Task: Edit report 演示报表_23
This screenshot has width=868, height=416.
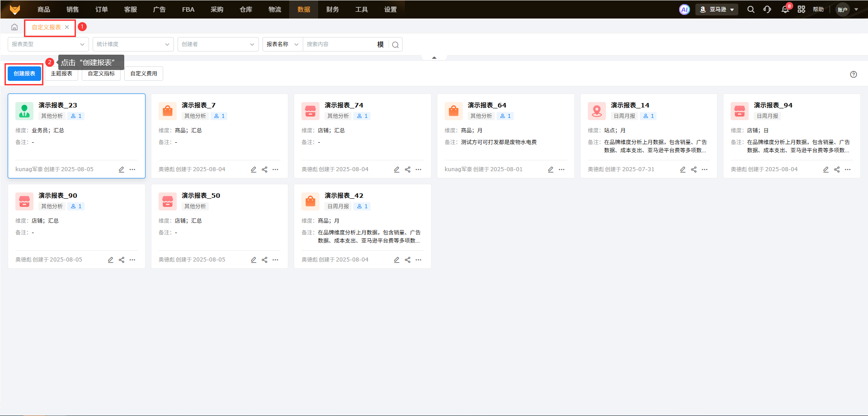Action: click(x=122, y=170)
